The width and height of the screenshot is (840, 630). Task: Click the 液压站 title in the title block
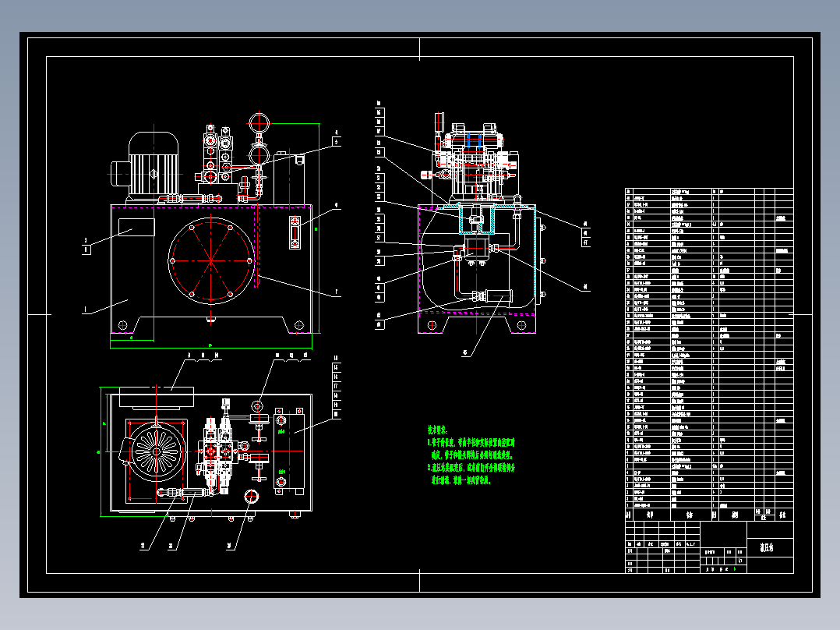coord(767,547)
